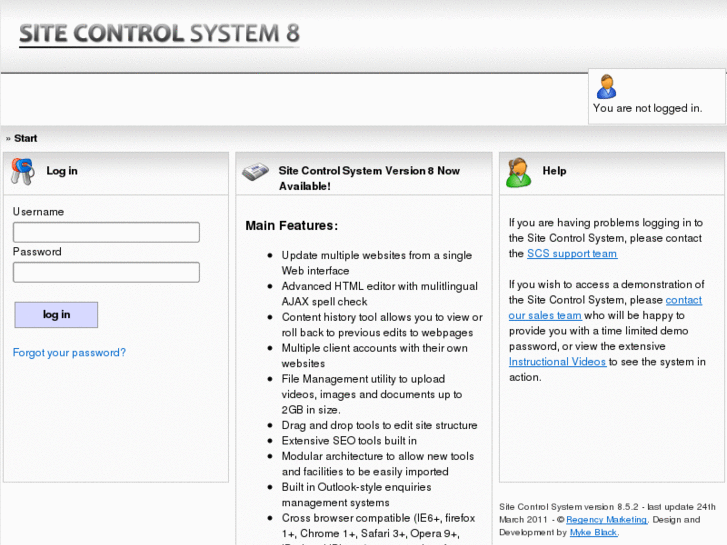Click the Site Control System 8 logo

pyautogui.click(x=159, y=34)
